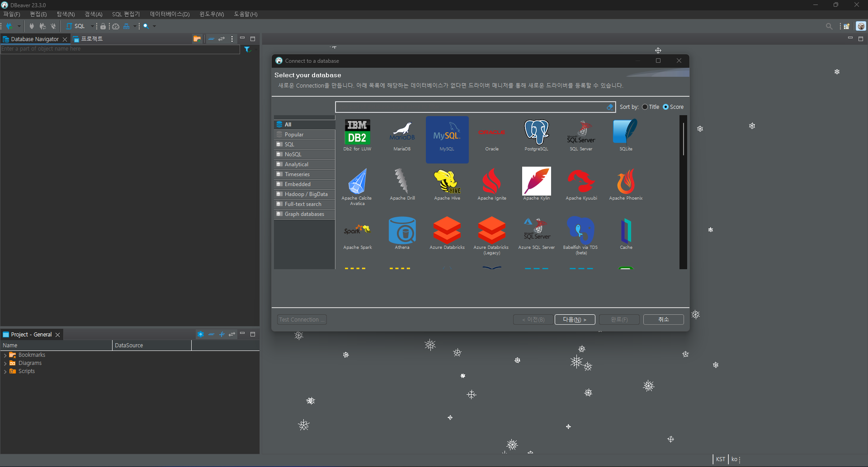
Task: Select the Title sort radio button
Action: tap(645, 107)
